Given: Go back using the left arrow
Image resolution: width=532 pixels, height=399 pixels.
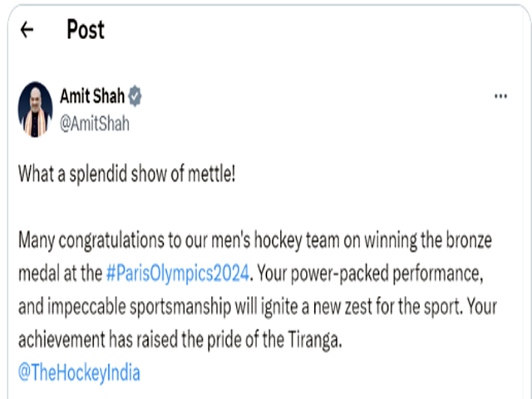Looking at the screenshot, I should pos(27,30).
